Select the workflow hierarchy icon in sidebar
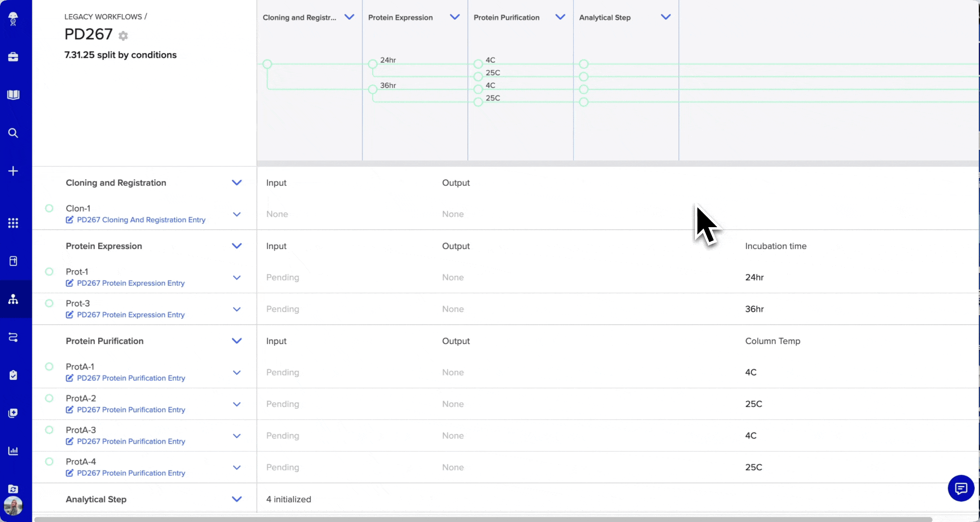 tap(13, 300)
